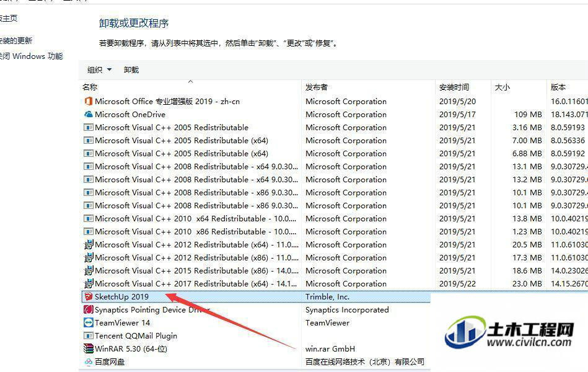Select Microsoft Office 专业增强版 2019 row

[167, 101]
